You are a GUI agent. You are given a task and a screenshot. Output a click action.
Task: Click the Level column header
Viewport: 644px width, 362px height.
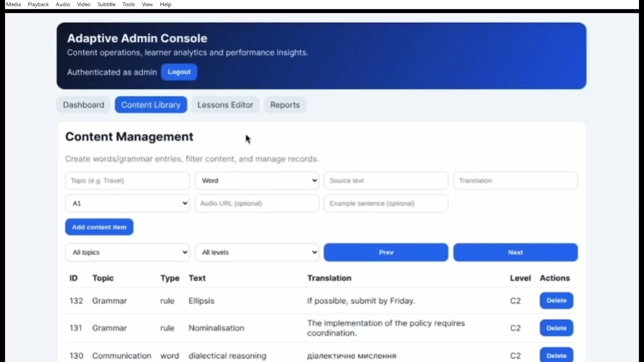(x=520, y=278)
